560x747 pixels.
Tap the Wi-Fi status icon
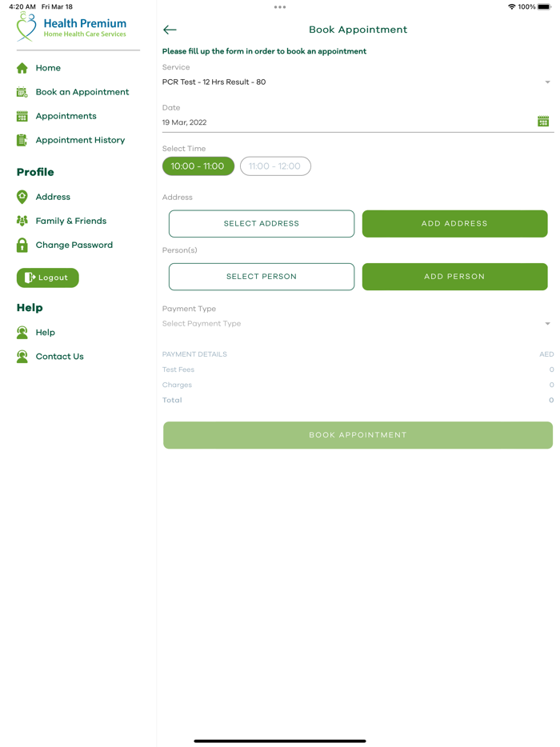512,6
